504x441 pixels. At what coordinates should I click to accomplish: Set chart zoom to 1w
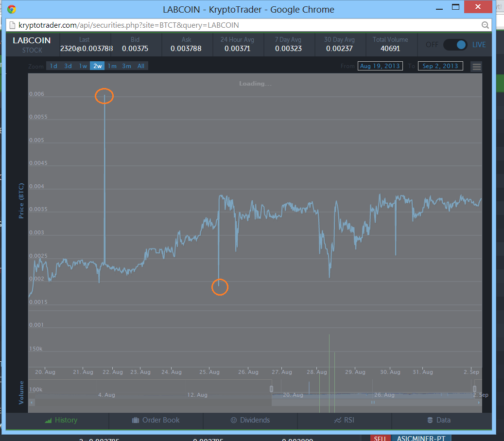pyautogui.click(x=83, y=66)
